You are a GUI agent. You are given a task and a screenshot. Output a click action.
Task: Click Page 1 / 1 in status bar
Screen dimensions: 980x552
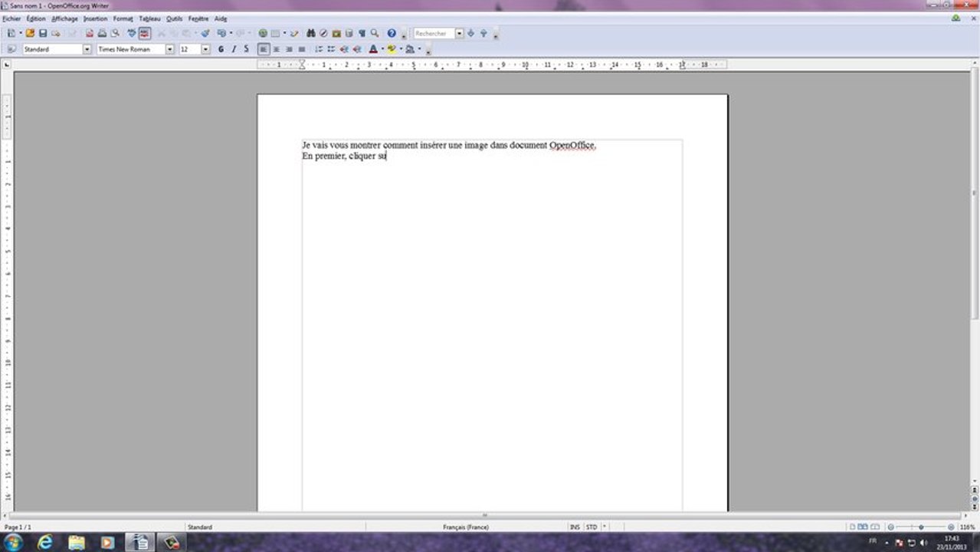coord(18,527)
